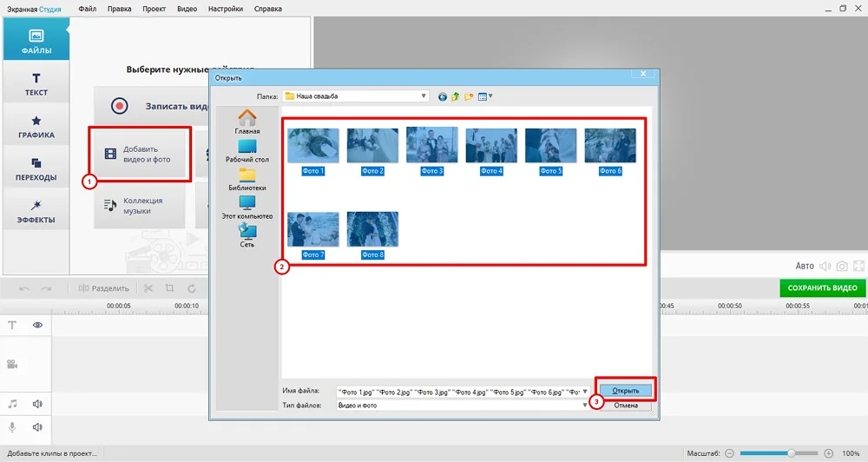
Task: Open the Настройки menu
Action: [226, 9]
